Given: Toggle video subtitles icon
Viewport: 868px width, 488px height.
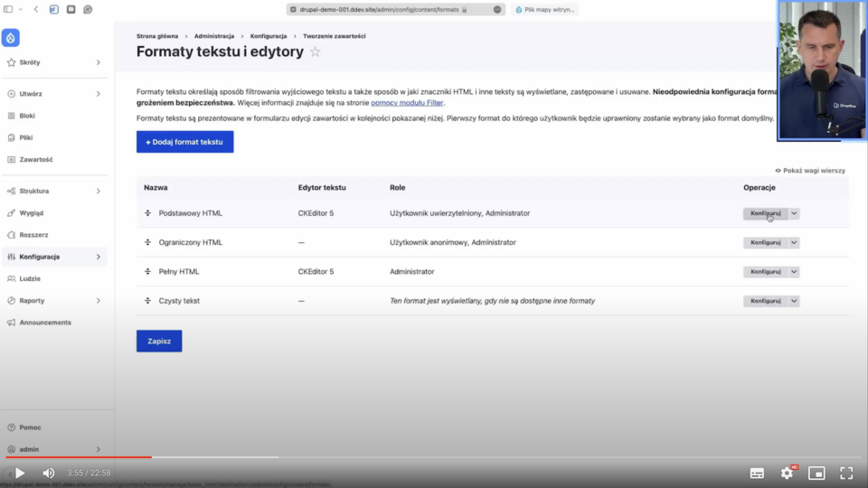Looking at the screenshot, I should pos(757,474).
